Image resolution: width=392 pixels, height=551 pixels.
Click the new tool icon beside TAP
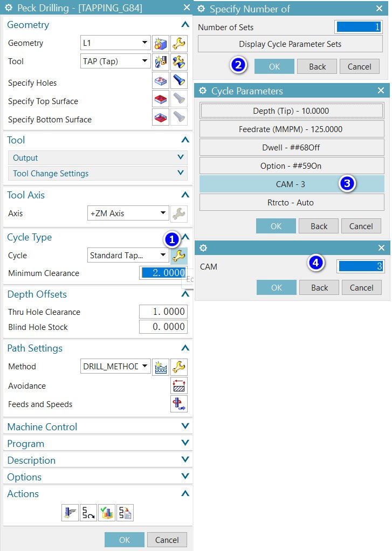coord(161,62)
